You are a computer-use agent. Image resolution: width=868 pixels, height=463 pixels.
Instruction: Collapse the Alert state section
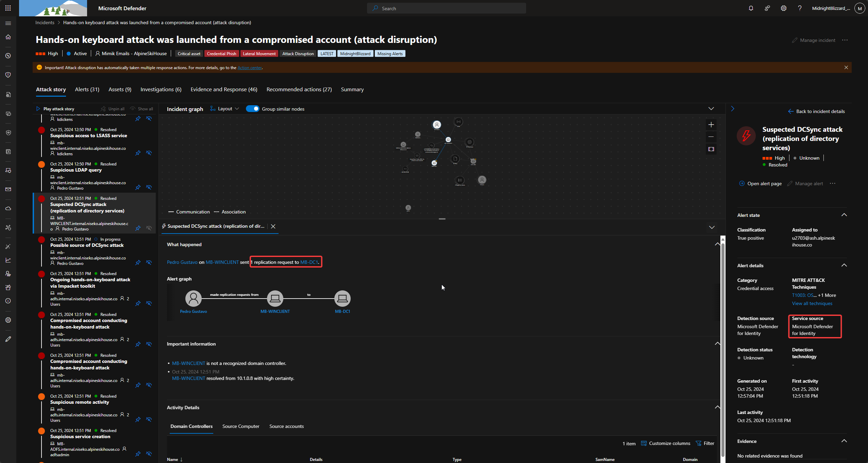tap(845, 214)
